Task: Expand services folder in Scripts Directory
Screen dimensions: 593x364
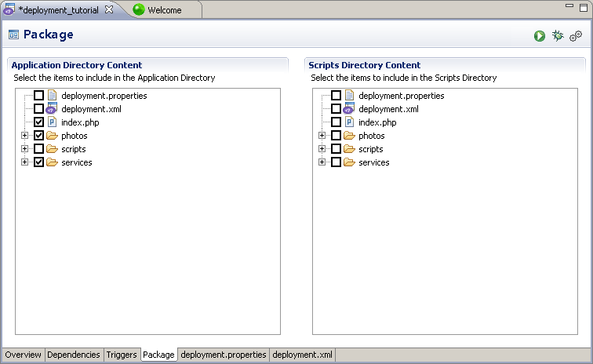Action: tap(322, 162)
